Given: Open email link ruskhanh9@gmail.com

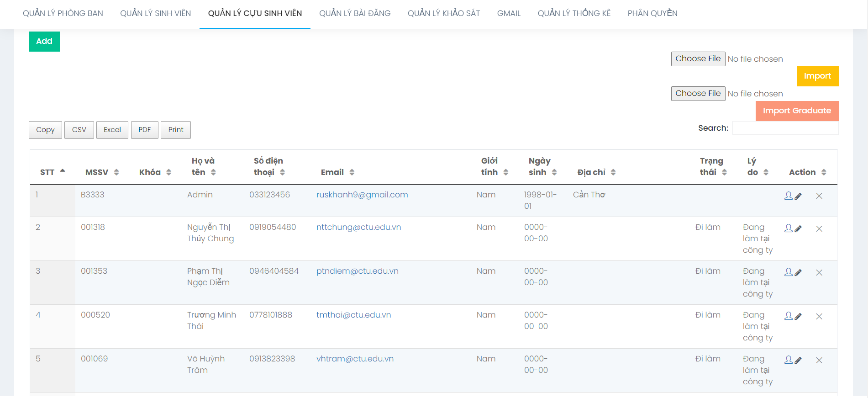Looking at the screenshot, I should tap(362, 195).
